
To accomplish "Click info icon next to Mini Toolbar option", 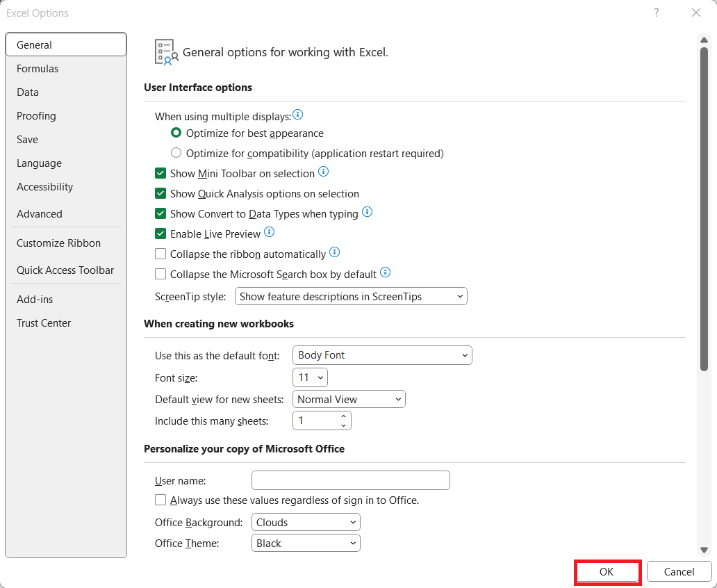I will tap(323, 172).
